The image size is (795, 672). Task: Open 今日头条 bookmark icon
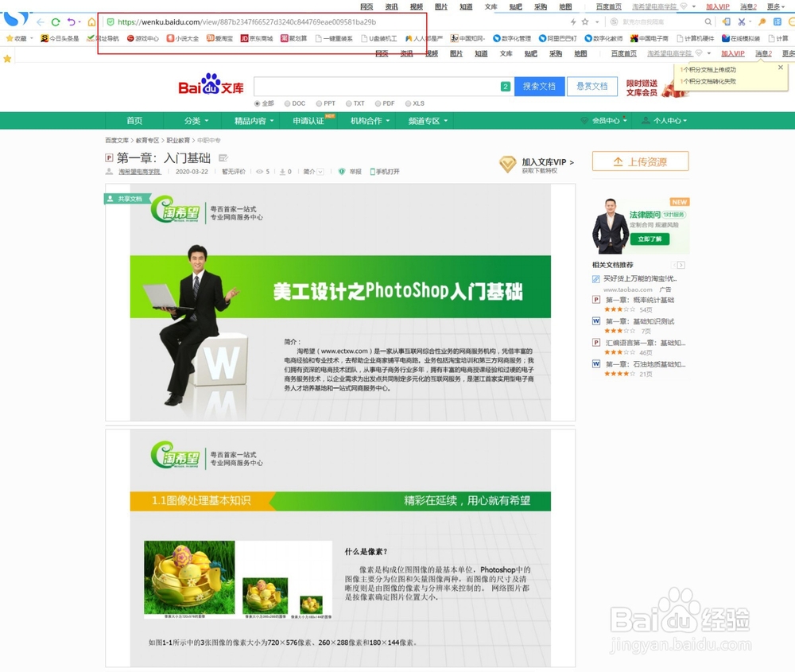tap(44, 38)
